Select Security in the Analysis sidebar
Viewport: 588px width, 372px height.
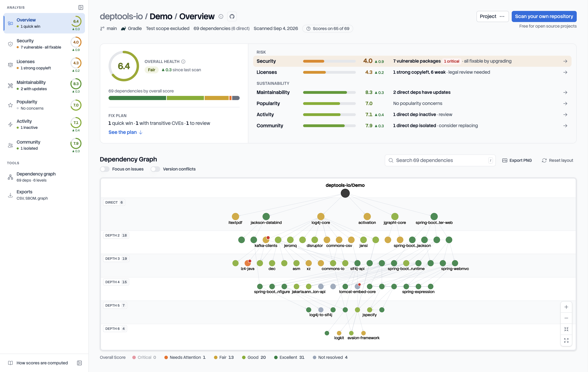(x=44, y=44)
